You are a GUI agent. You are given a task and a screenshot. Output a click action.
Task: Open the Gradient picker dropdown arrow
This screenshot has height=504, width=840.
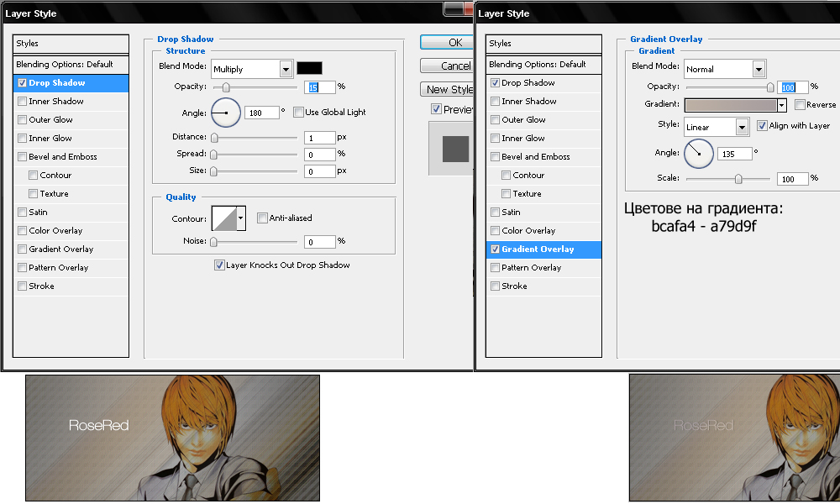781,105
